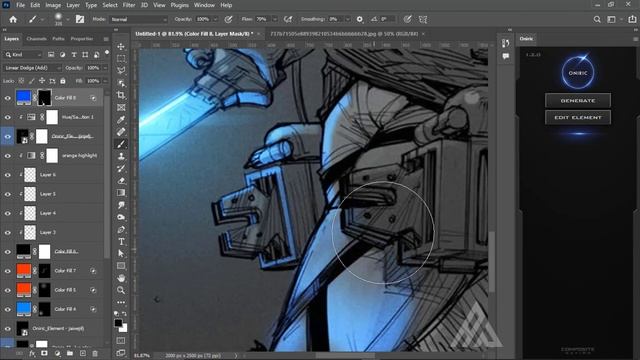Select the Lasso tool
This screenshot has width=640, height=360.
[x=121, y=71]
